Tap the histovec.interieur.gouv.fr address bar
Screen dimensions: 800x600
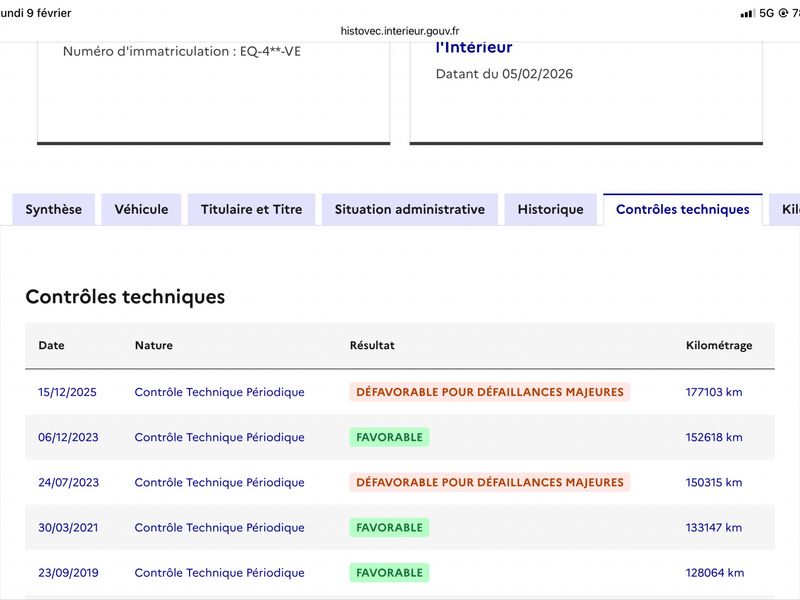point(400,31)
